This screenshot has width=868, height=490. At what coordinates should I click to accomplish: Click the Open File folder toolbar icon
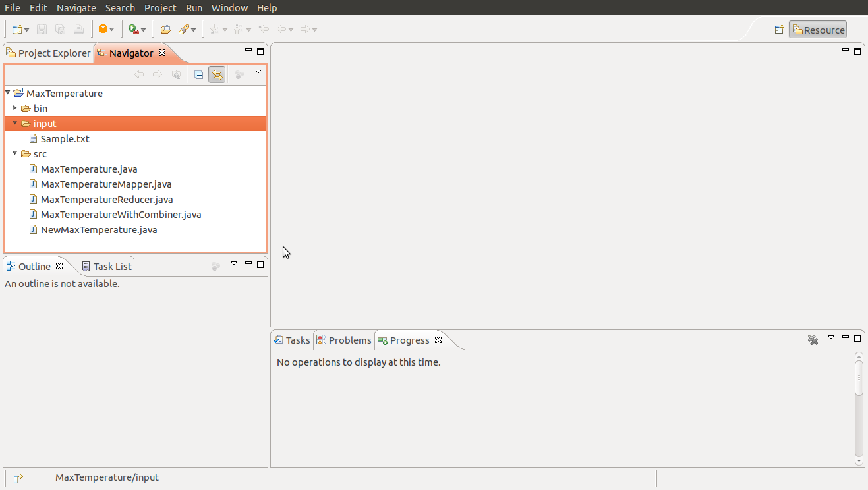point(165,29)
